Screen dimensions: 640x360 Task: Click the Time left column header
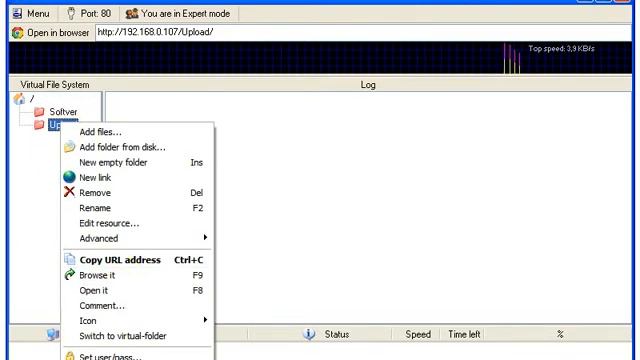tap(464, 335)
